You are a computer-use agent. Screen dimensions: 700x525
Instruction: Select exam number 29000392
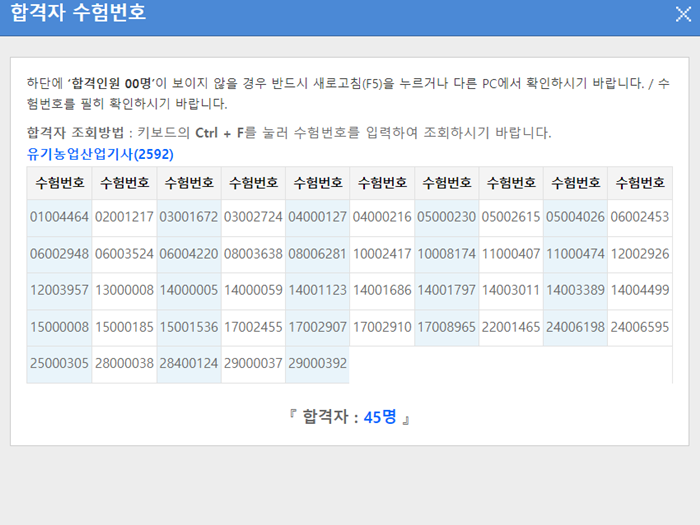point(317,363)
